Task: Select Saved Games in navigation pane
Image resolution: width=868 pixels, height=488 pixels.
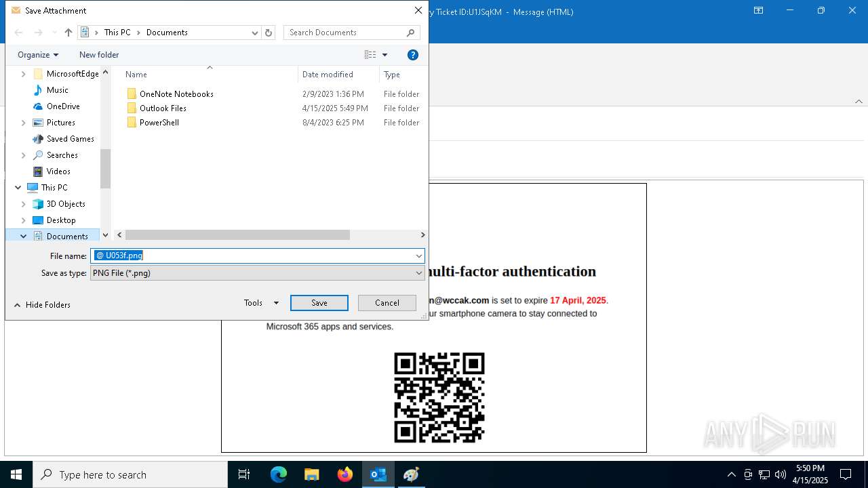Action: (x=70, y=139)
